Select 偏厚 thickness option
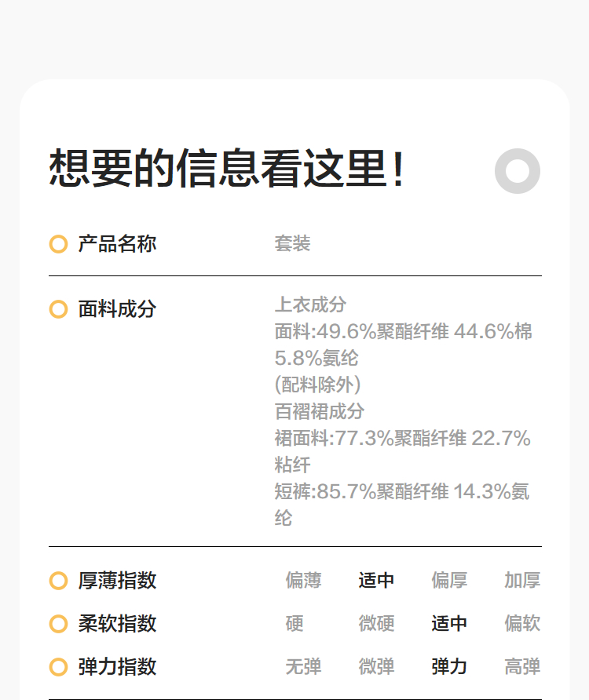The width and height of the screenshot is (589, 700). pyautogui.click(x=449, y=581)
